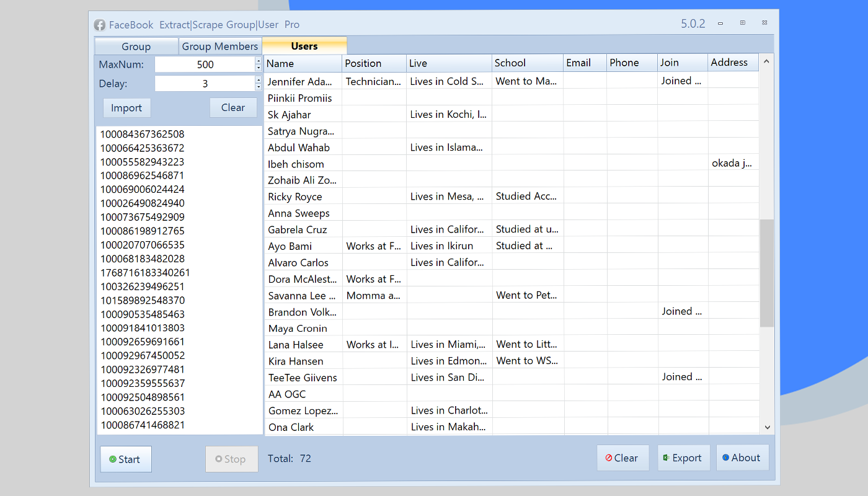
Task: Select ID 100084367362508 in the list
Action: pos(143,134)
